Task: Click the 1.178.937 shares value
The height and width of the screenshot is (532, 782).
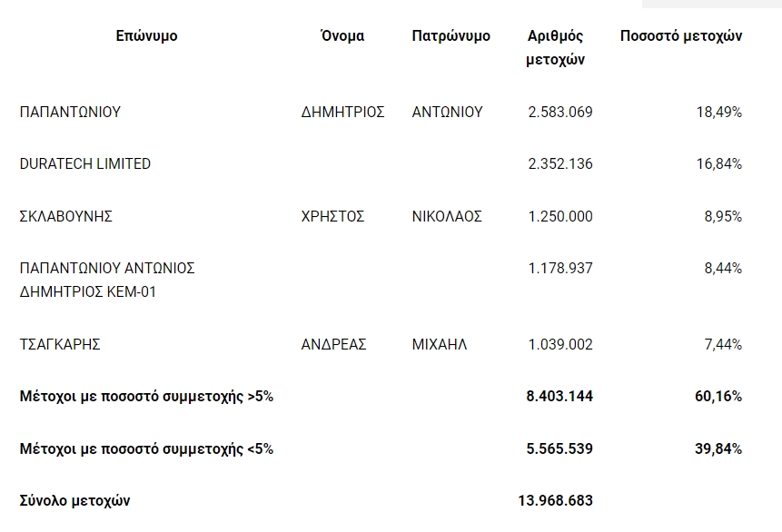Action: pyautogui.click(x=560, y=268)
